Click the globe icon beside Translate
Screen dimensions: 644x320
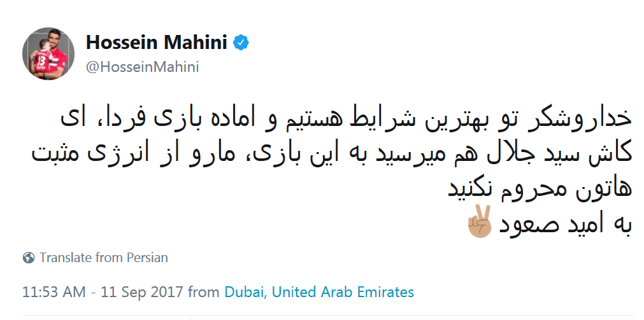click(29, 258)
